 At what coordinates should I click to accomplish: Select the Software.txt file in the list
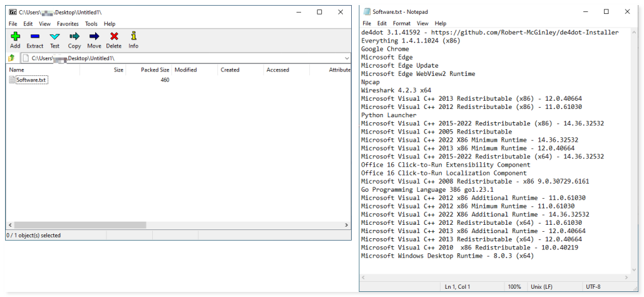[x=32, y=80]
